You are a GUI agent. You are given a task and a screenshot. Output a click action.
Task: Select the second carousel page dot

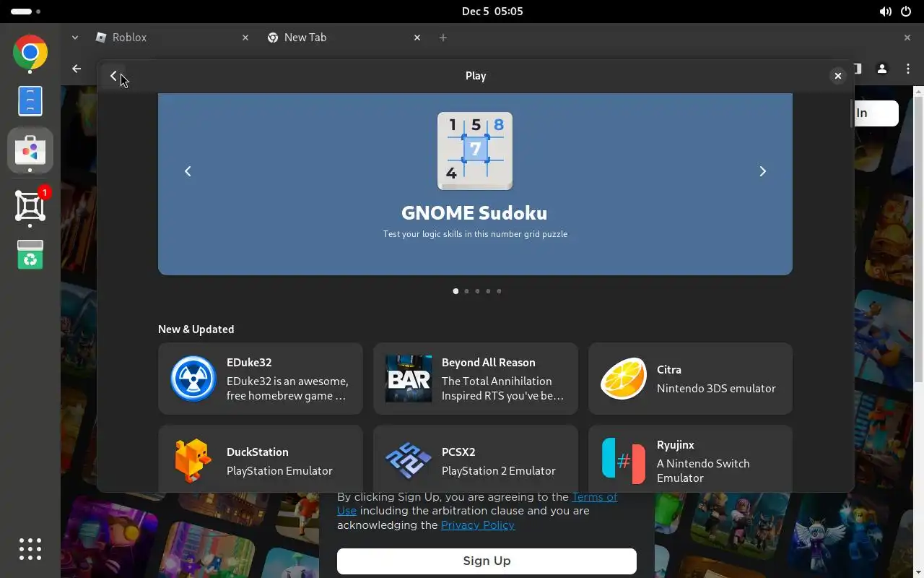(466, 291)
